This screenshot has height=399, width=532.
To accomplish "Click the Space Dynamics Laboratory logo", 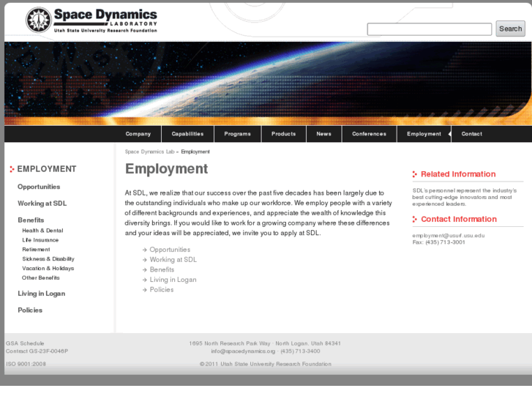I will pyautogui.click(x=91, y=20).
